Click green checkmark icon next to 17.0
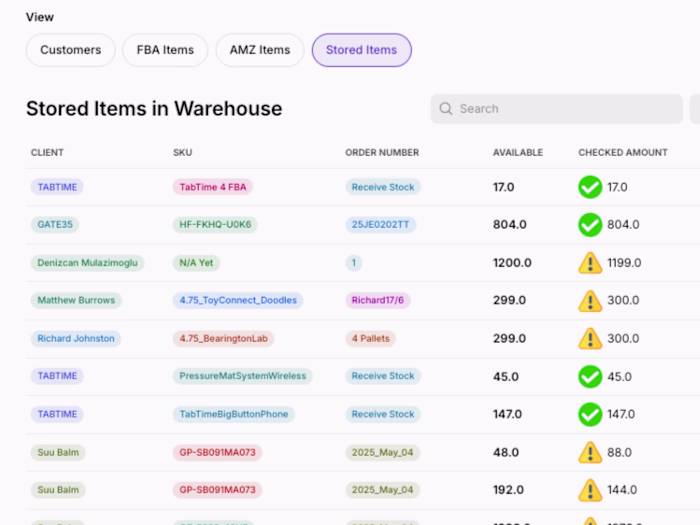The width and height of the screenshot is (700, 525). pyautogui.click(x=590, y=187)
